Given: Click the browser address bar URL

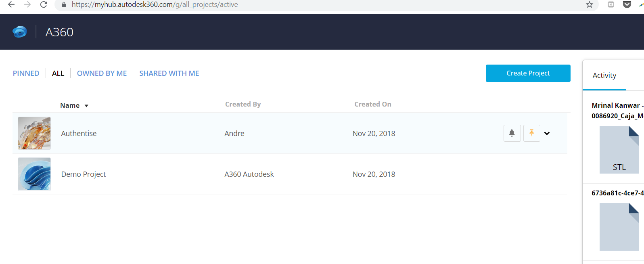Looking at the screenshot, I should click(x=155, y=4).
